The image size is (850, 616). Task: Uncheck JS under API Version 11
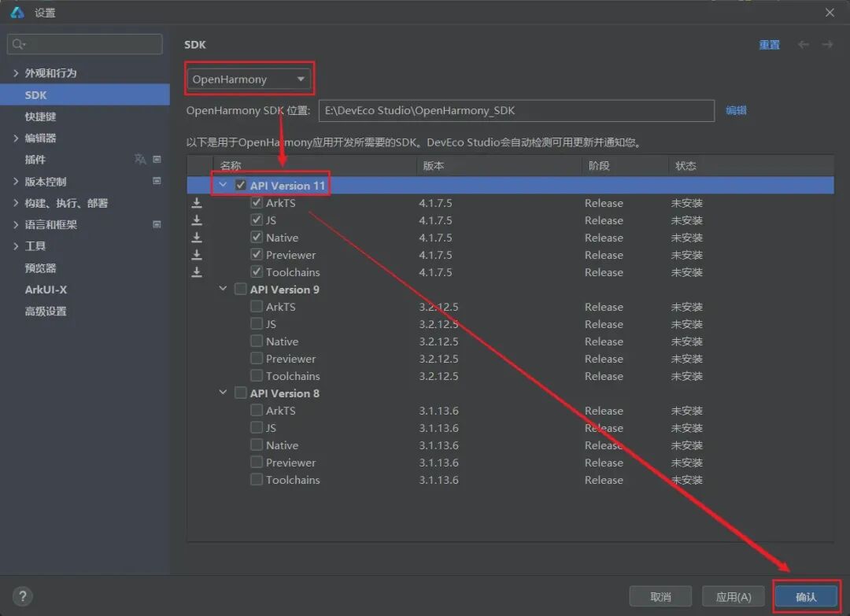[257, 220]
